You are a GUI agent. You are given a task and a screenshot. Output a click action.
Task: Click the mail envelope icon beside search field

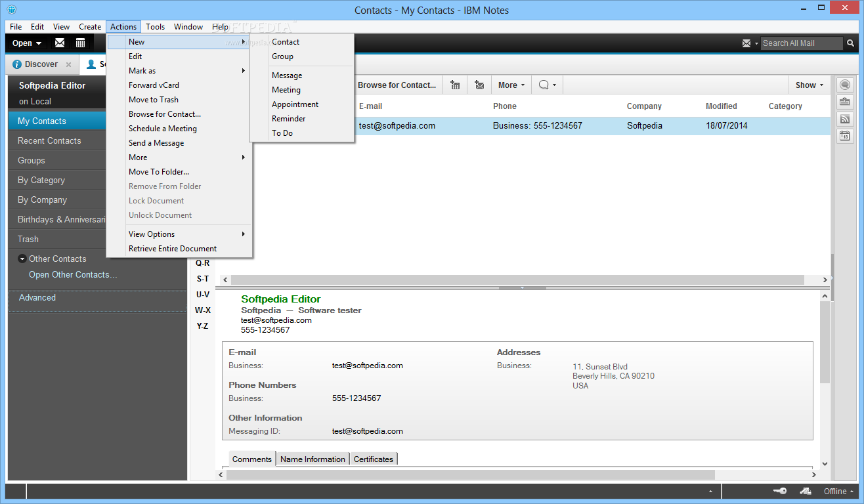(746, 43)
